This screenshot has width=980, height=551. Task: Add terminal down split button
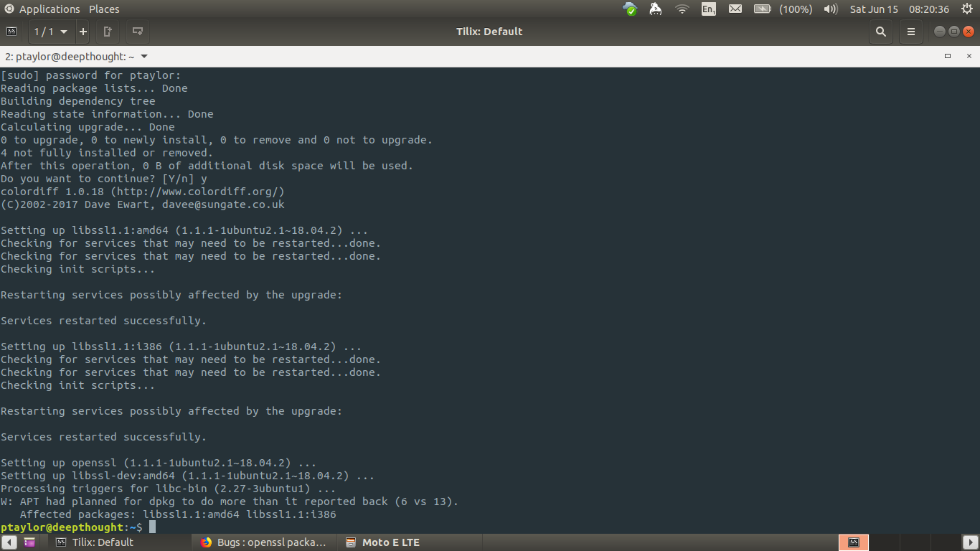(138, 32)
